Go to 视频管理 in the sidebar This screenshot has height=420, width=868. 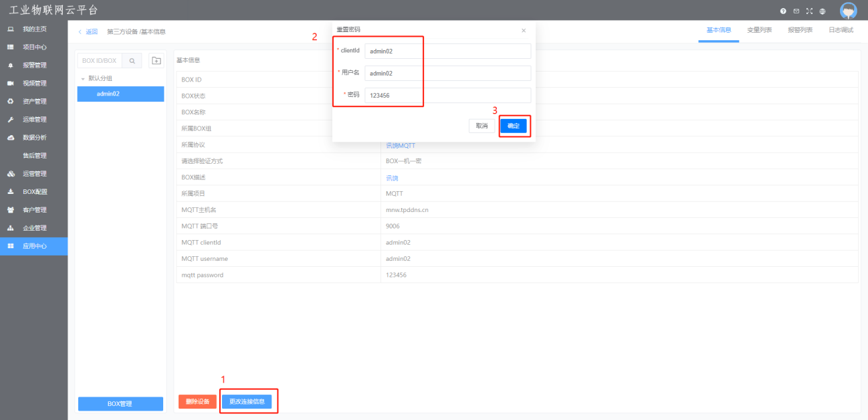click(34, 84)
